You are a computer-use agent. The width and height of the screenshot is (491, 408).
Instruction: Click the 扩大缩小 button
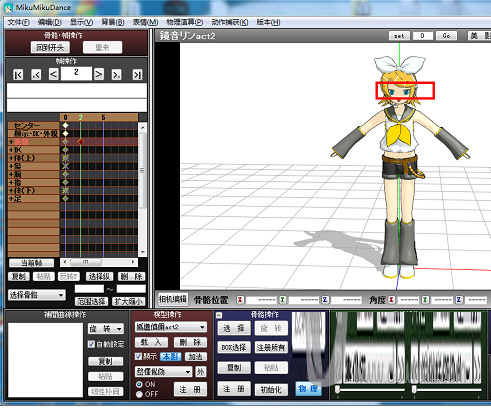[x=129, y=301]
